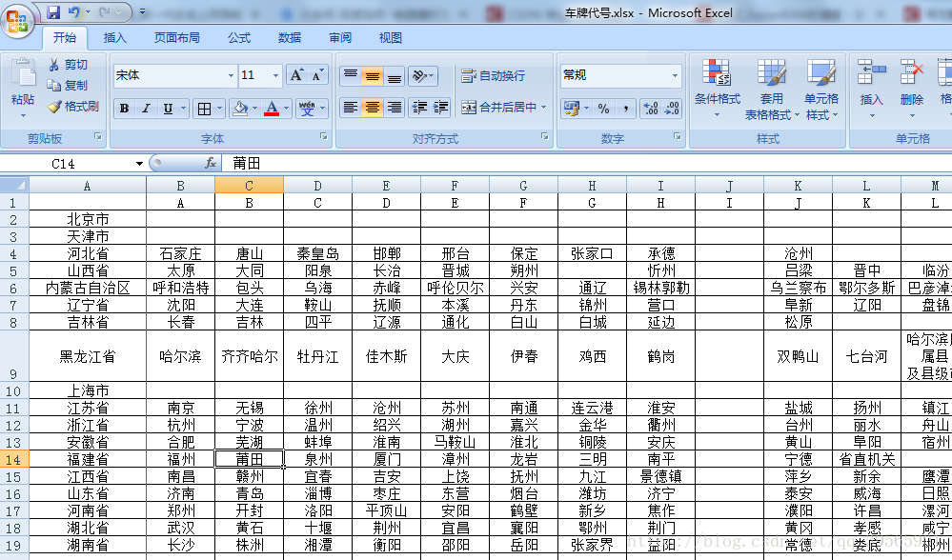Image resolution: width=952 pixels, height=560 pixels.
Task: Open Cell Styles 单元格样式
Action: tap(821, 90)
